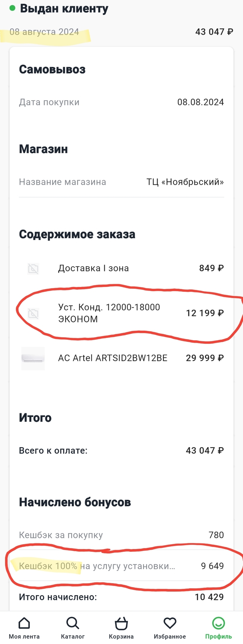Screen dimensions: 243x644
Task: Tap the 08 августа 2024 order date
Action: tap(44, 32)
